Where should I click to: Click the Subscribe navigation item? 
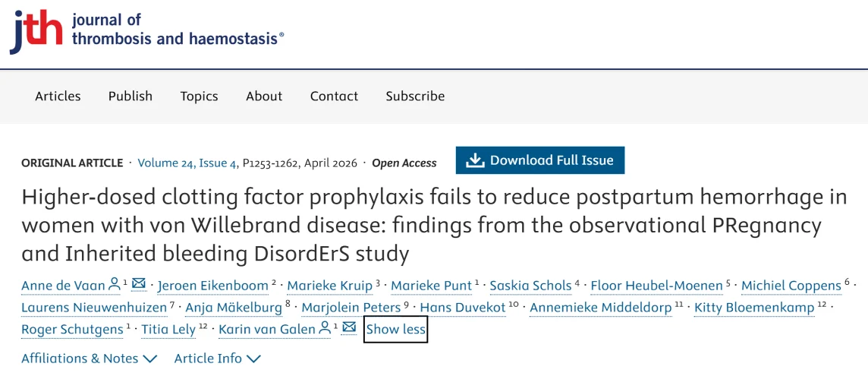pos(415,96)
